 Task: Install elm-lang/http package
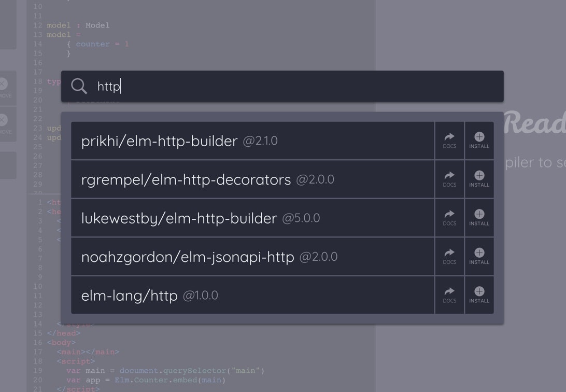click(479, 295)
